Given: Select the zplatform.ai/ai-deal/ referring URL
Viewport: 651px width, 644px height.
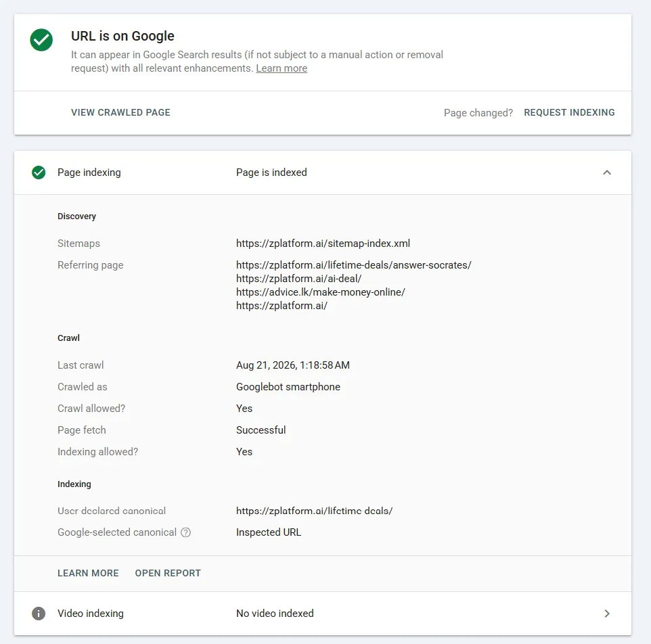Looking at the screenshot, I should (x=299, y=279).
